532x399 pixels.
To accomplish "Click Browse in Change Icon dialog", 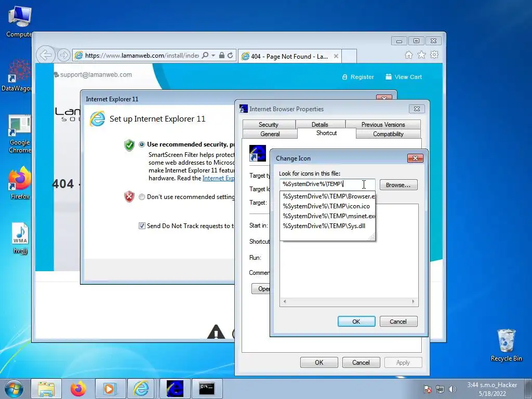I will (x=398, y=185).
